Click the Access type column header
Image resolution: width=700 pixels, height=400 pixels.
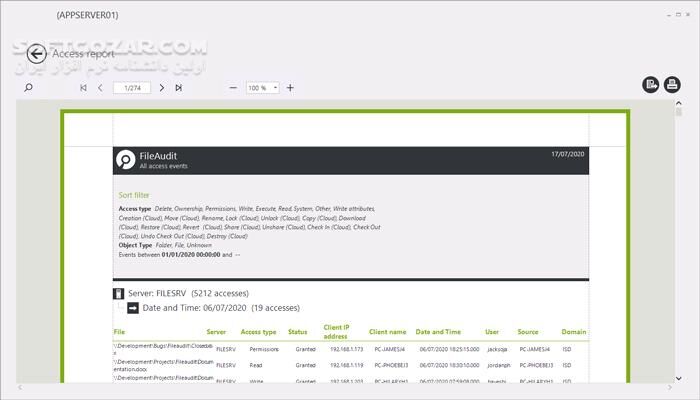(258, 331)
